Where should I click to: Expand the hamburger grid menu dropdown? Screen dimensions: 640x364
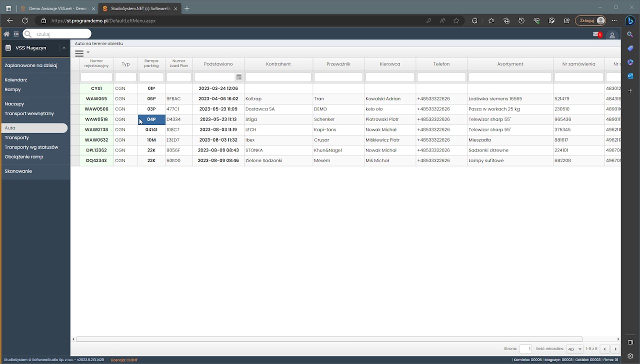click(x=81, y=53)
